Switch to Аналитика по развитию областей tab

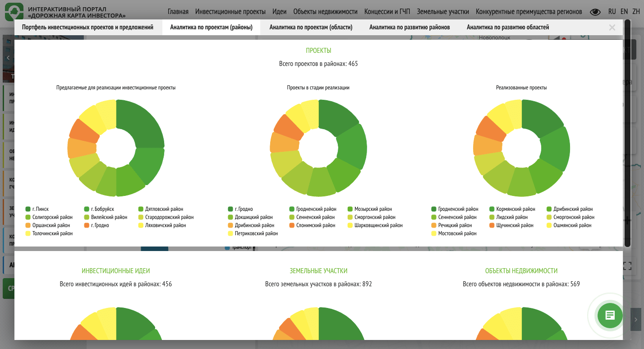click(x=508, y=27)
